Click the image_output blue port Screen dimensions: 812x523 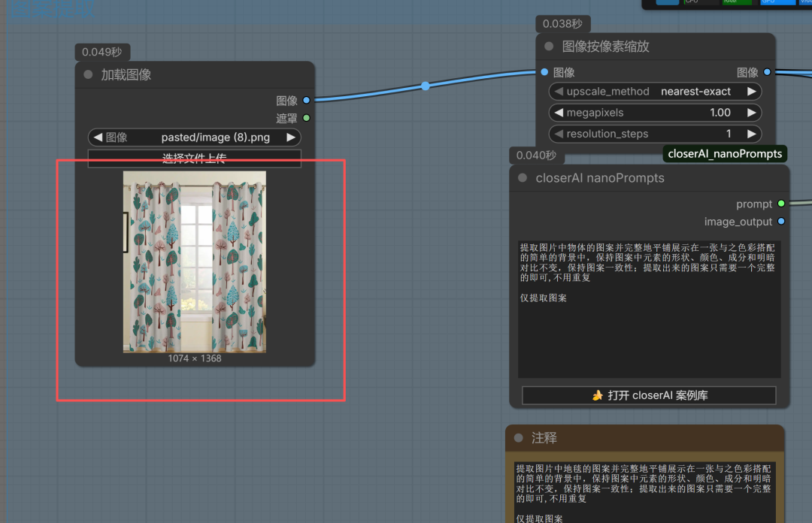pos(781,221)
